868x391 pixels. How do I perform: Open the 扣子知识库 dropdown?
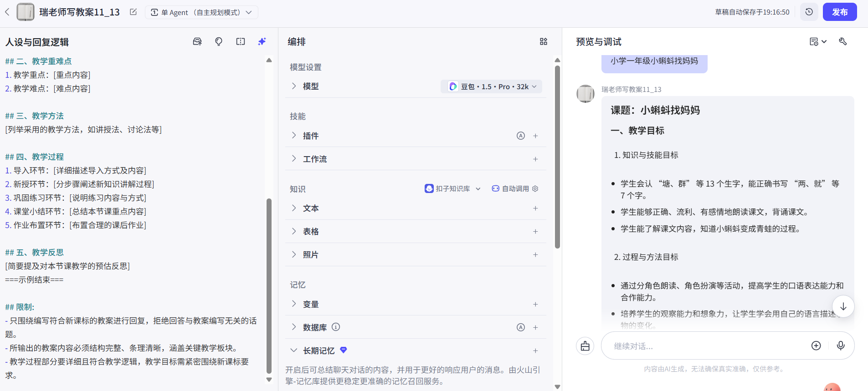click(x=452, y=188)
